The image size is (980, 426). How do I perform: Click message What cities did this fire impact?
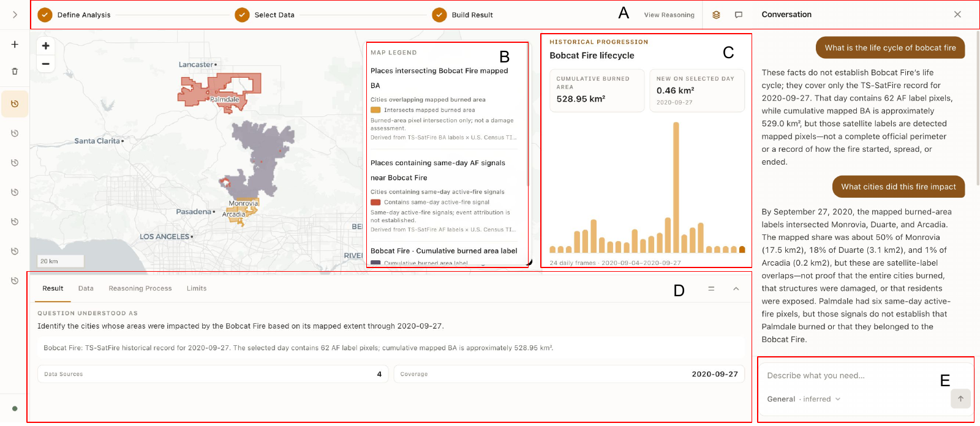point(899,187)
